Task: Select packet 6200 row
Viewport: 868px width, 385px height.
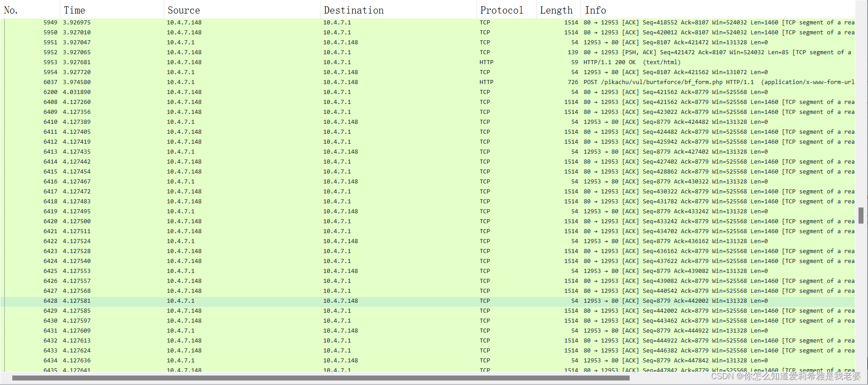Action: pyautogui.click(x=427, y=92)
